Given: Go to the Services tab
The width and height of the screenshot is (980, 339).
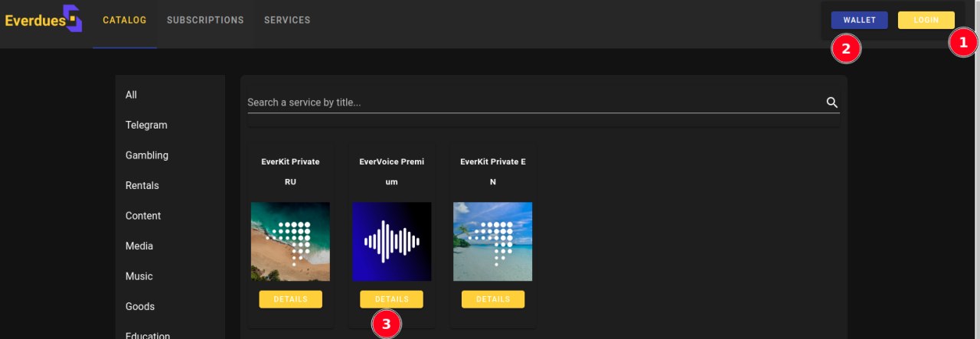Looking at the screenshot, I should point(287,21).
